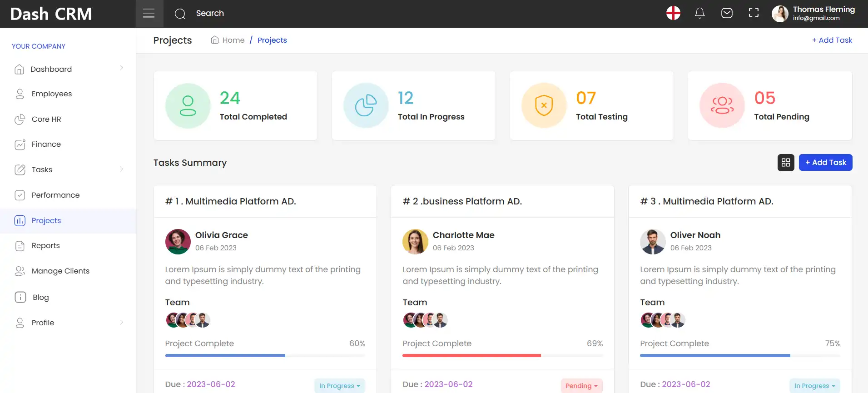Screen dimensions: 868x393
Task: Click the Performance checkbox icon
Action: pos(20,195)
